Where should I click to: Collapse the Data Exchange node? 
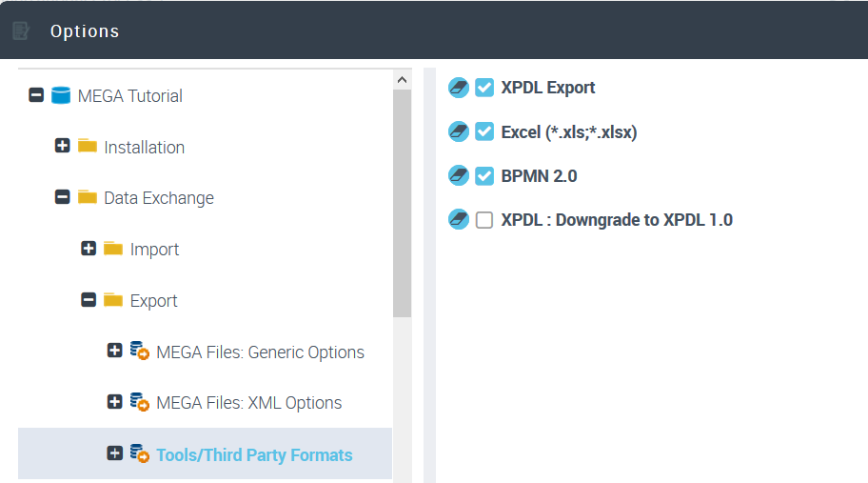pyautogui.click(x=63, y=197)
